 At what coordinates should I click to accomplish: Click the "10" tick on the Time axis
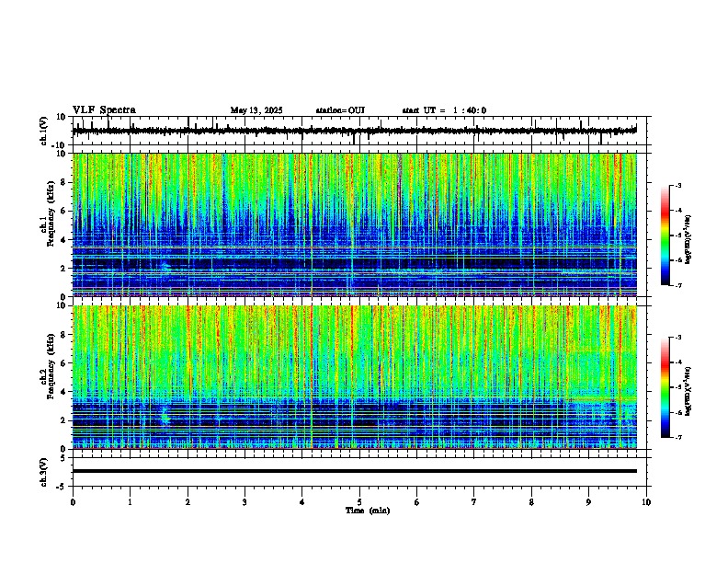[x=646, y=502]
